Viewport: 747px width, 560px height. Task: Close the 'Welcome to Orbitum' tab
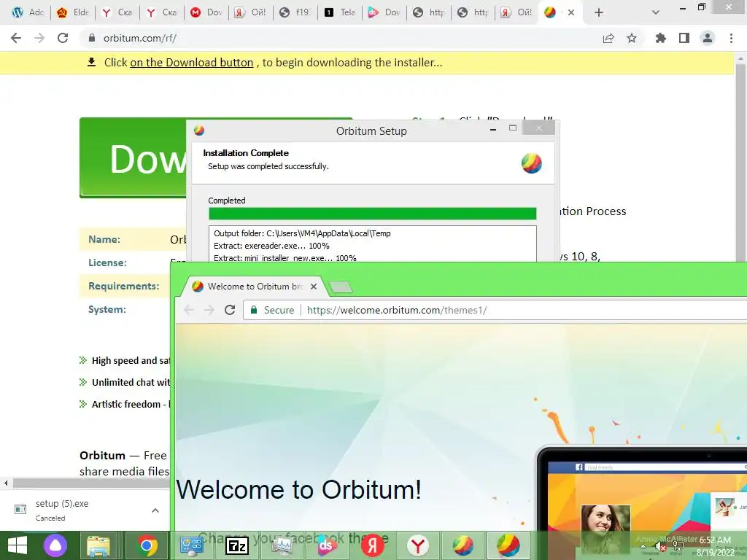(x=314, y=286)
